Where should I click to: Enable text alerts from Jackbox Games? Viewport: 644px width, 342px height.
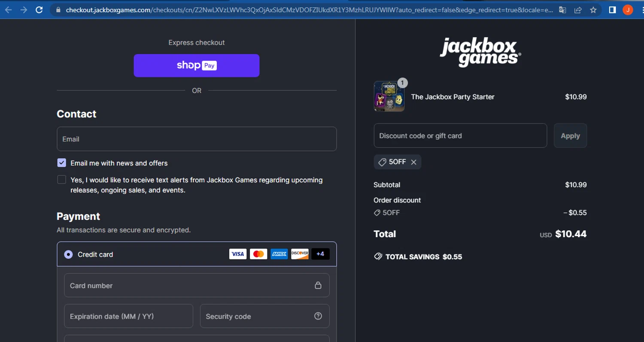(x=61, y=180)
